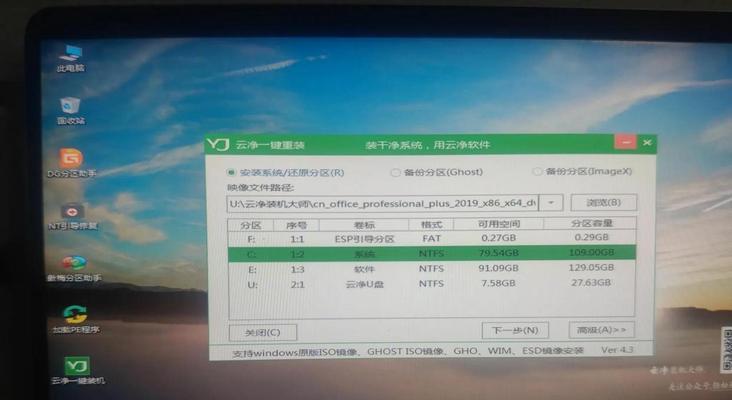Click the 1:3 sequence number cell
This screenshot has width=732, height=400.
[x=297, y=269]
